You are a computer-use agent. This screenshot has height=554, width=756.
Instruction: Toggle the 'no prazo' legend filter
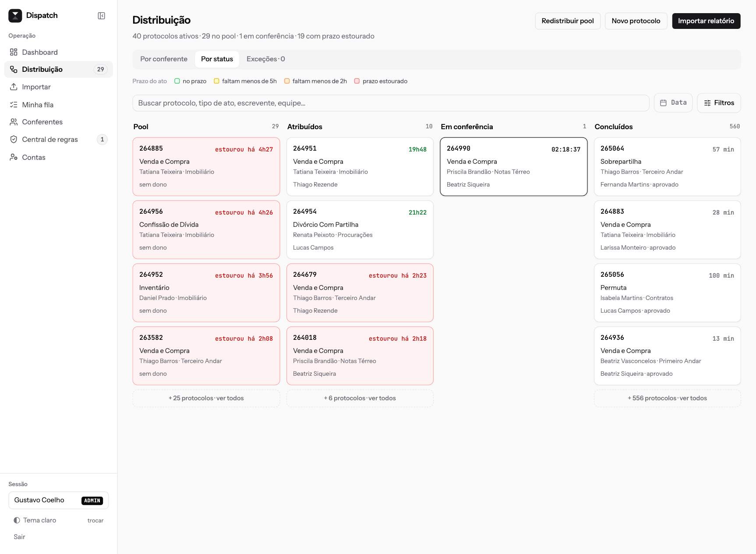coord(190,81)
